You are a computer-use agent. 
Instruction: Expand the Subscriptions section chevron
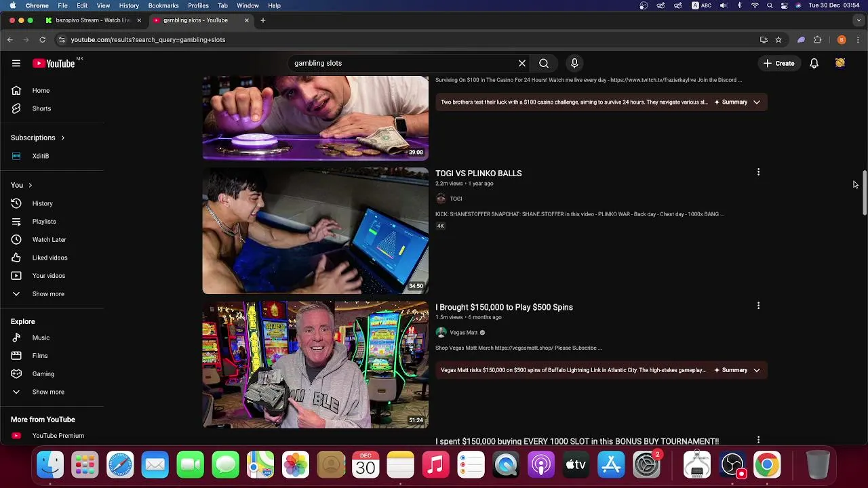pyautogui.click(x=62, y=138)
